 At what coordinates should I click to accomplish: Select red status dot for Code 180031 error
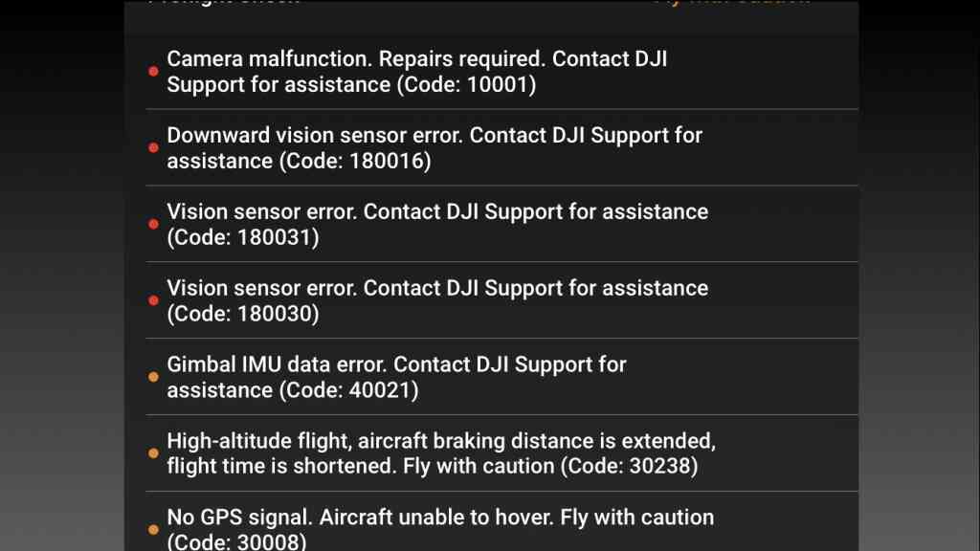click(153, 224)
